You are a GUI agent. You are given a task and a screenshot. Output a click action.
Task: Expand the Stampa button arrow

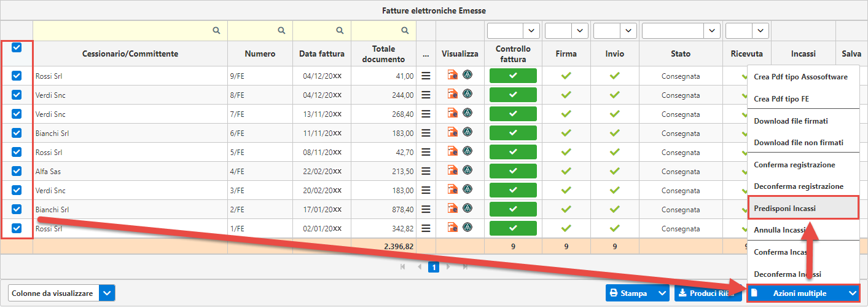tap(662, 293)
